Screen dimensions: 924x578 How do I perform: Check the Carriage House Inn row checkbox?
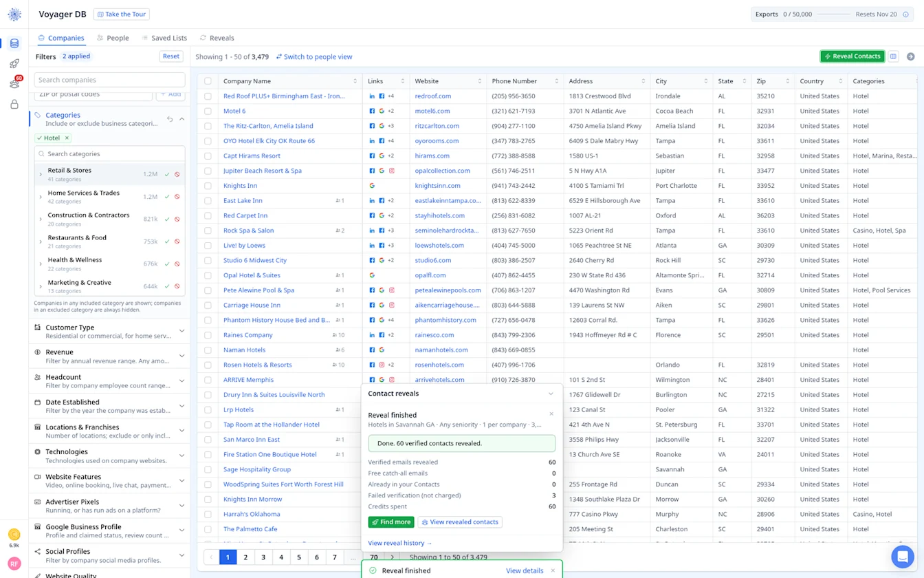tap(208, 306)
